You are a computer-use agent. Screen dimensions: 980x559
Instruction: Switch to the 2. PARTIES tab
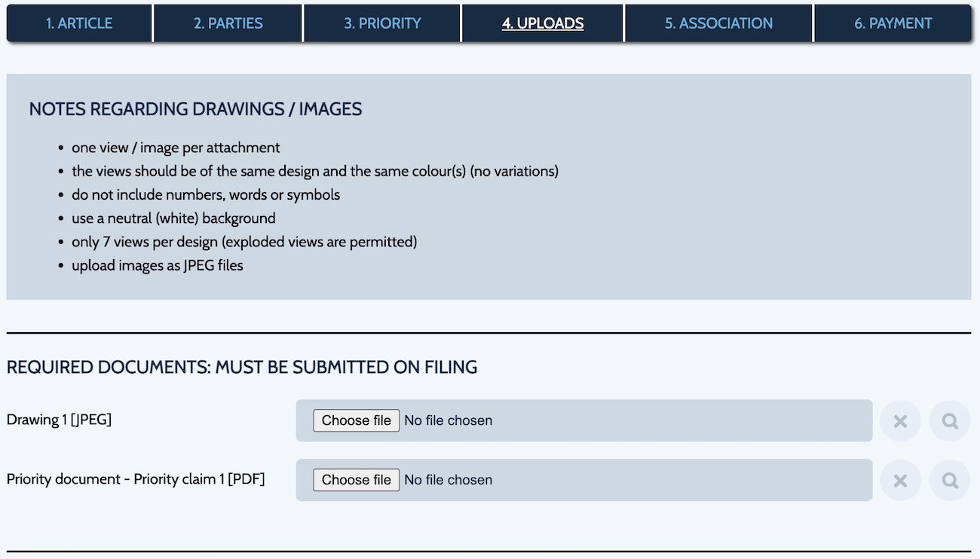[x=228, y=23]
